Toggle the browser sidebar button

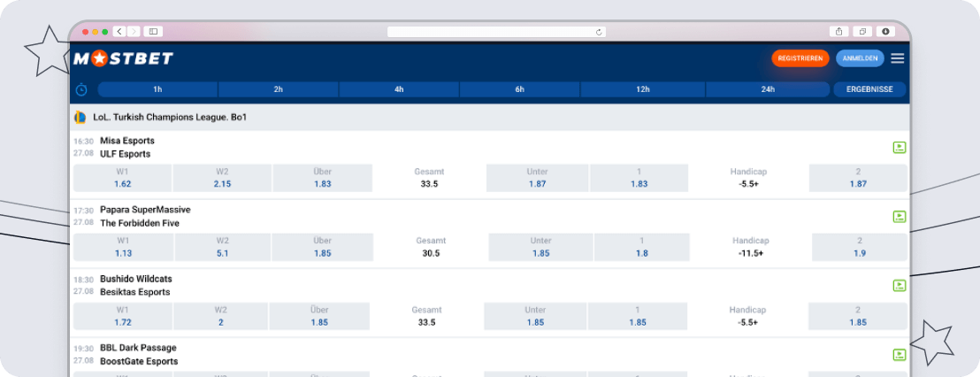point(153,31)
